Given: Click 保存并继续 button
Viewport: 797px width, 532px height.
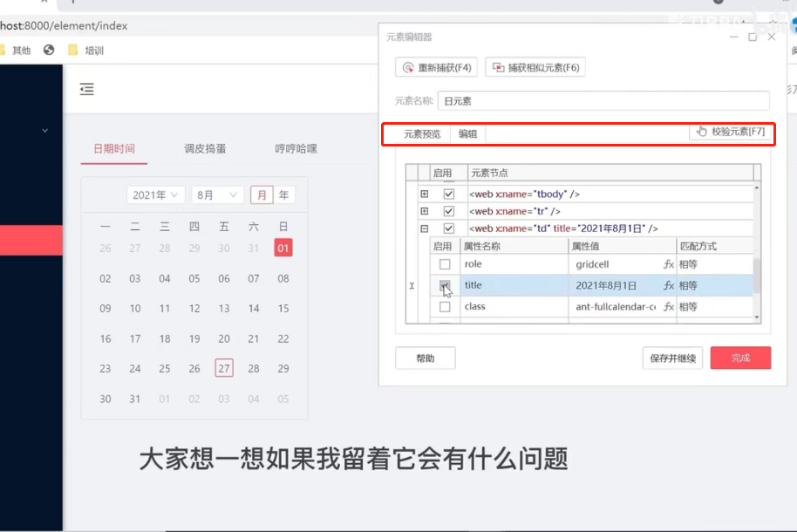Looking at the screenshot, I should coord(672,358).
